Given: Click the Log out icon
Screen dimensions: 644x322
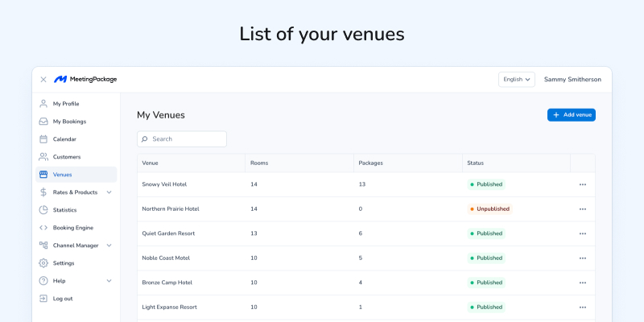Looking at the screenshot, I should (43, 299).
